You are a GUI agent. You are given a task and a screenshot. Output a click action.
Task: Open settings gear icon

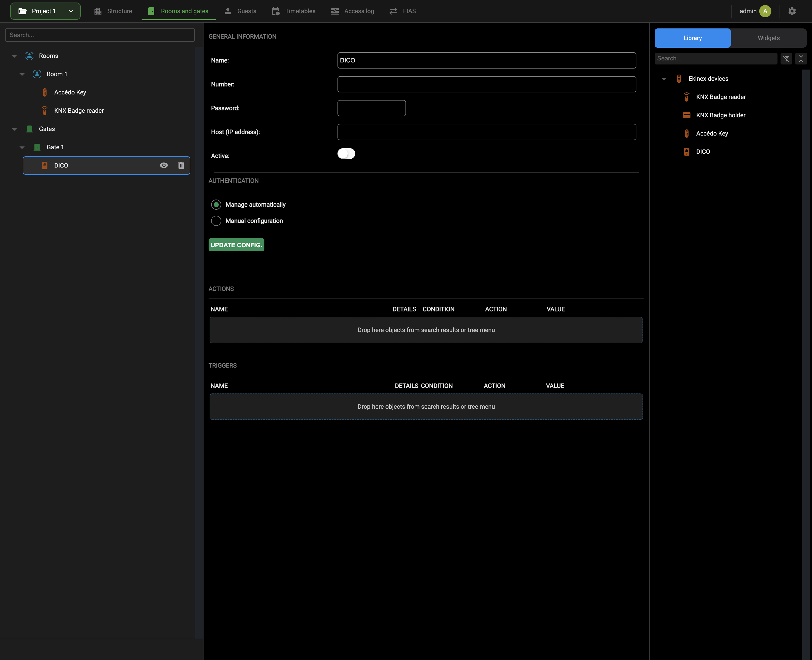[792, 11]
